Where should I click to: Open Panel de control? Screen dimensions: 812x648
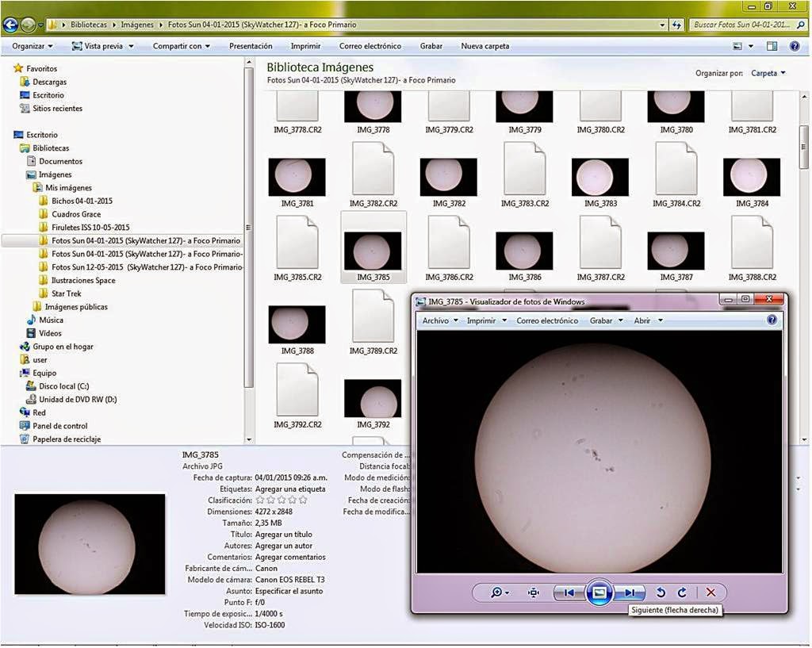click(59, 426)
